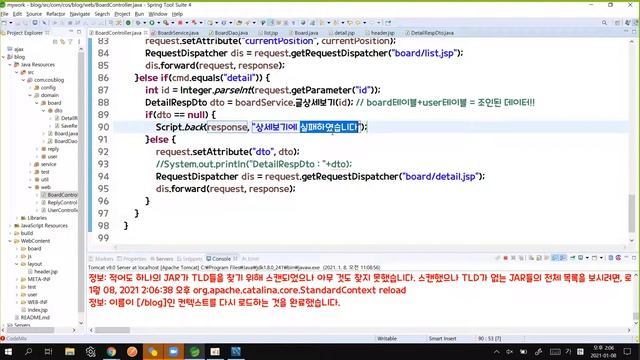Screen dimensions: 640x360
Task: Click the green Run toolbar icon
Action: pos(152,23)
